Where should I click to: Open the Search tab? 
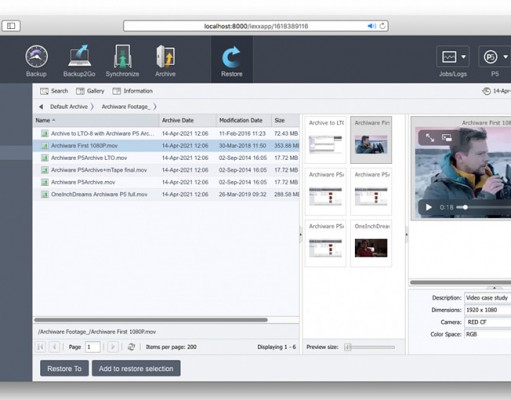[54, 91]
